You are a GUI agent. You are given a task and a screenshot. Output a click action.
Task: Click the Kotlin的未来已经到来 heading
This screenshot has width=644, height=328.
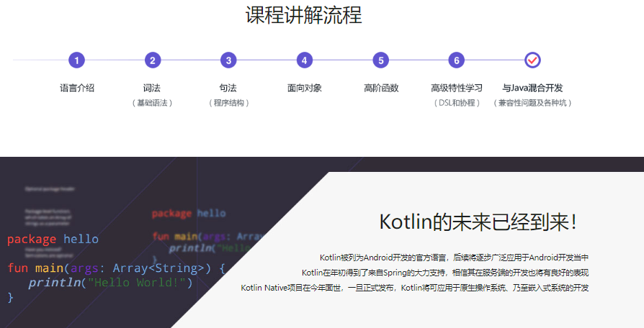point(478,222)
